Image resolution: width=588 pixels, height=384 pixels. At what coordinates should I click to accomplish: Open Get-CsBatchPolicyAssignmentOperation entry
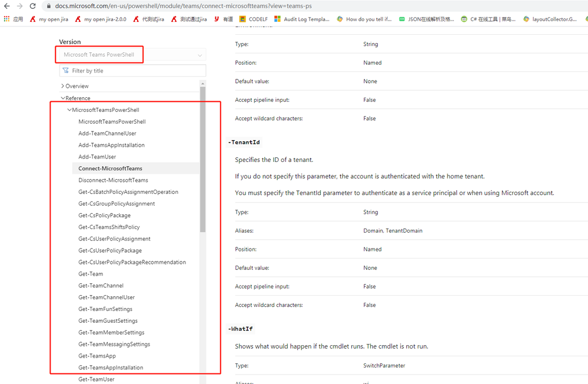tap(128, 192)
